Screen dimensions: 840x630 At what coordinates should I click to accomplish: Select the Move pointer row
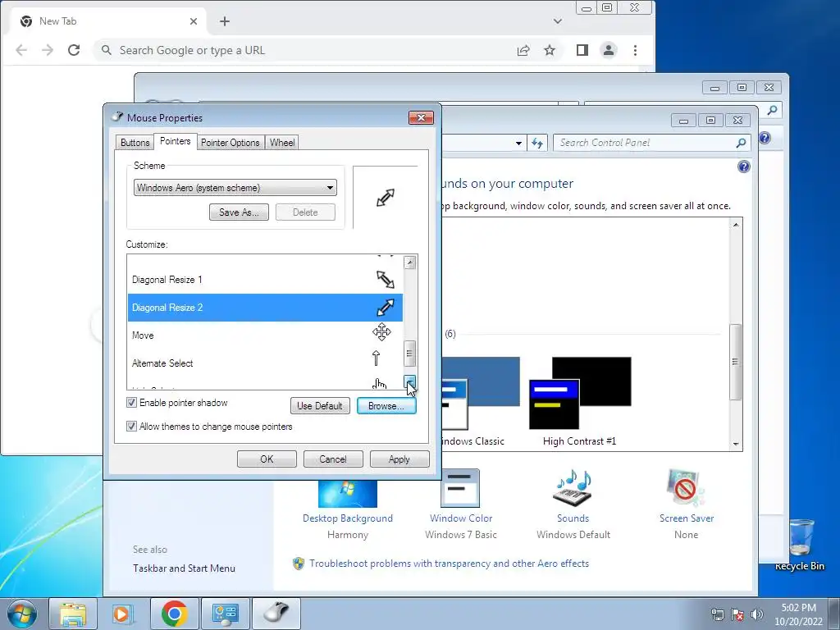265,336
